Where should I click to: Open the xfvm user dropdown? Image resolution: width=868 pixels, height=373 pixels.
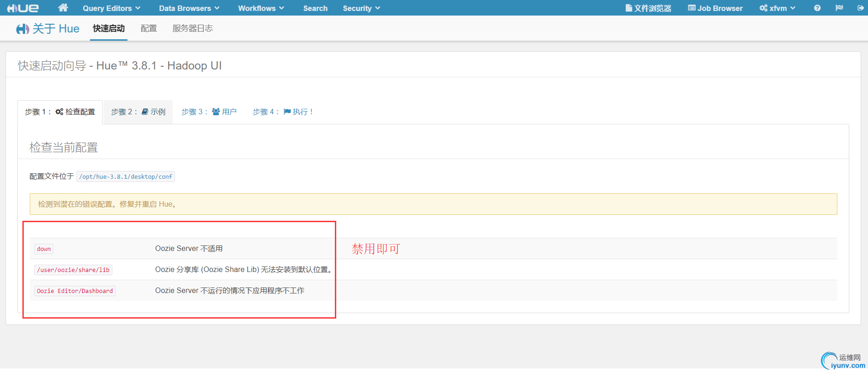pyautogui.click(x=778, y=8)
